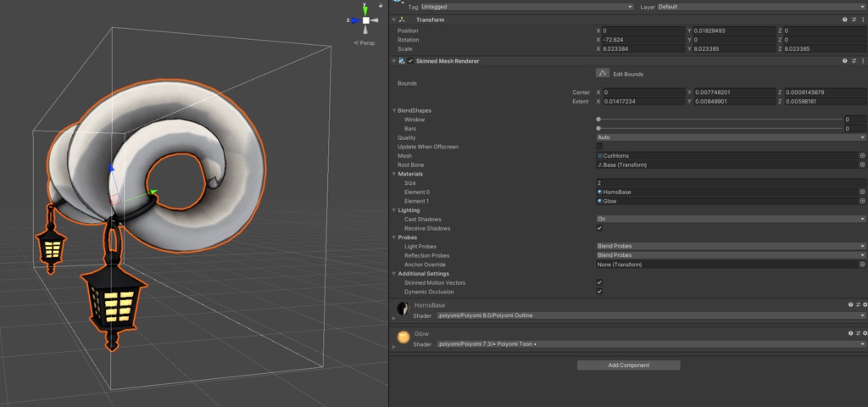Open the Tag dropdown set to Untagged
The image size is (868, 407).
[527, 7]
